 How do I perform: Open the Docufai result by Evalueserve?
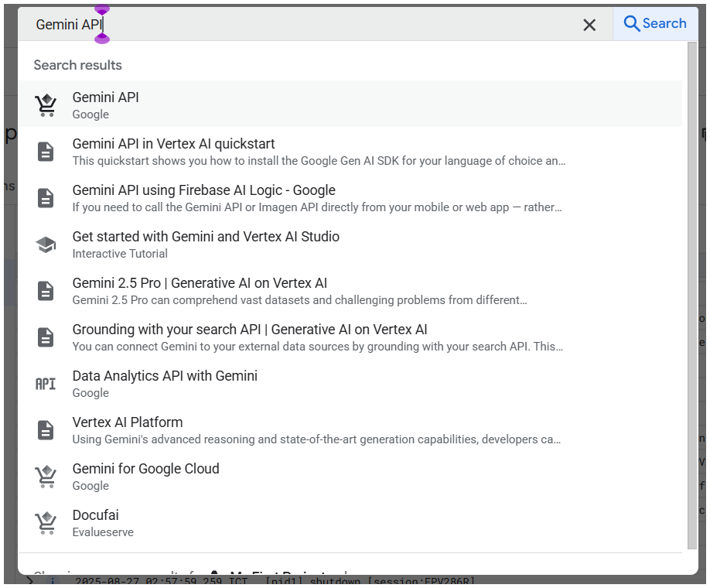(x=350, y=523)
